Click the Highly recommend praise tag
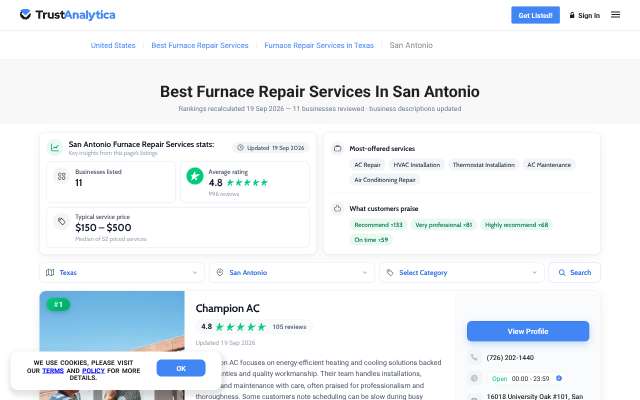The image size is (640, 400). coord(516,225)
